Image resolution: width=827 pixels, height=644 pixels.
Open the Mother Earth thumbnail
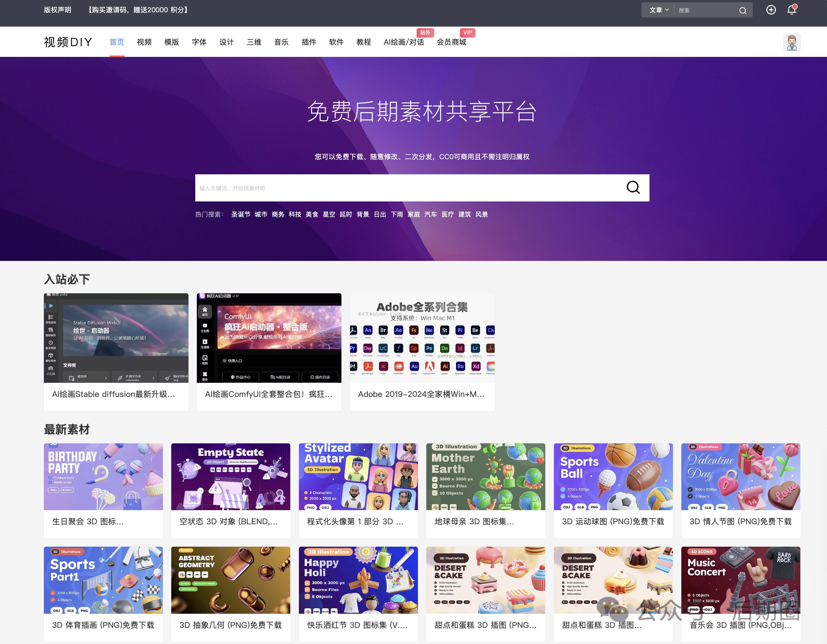[x=486, y=477]
